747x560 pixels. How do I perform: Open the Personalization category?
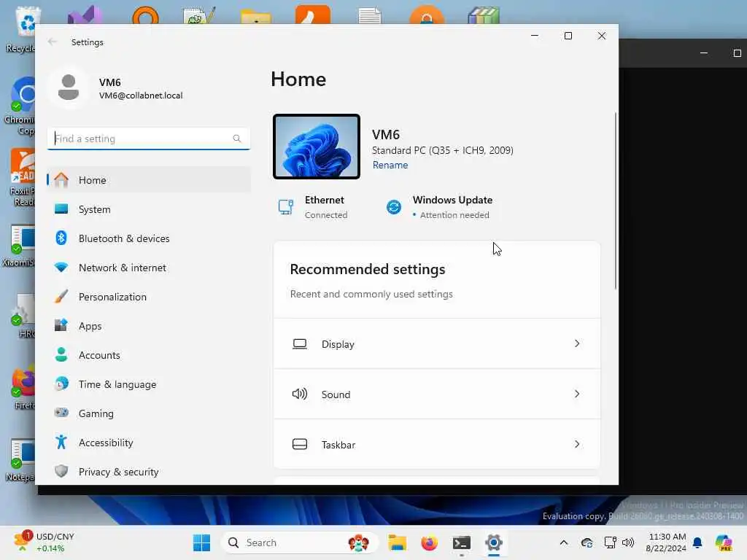coord(149,297)
